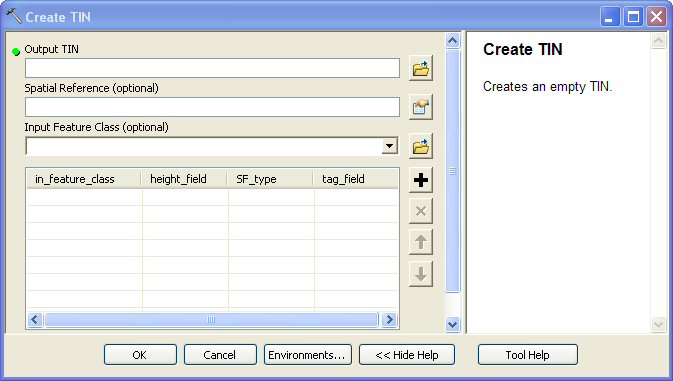Click the table's left scroll arrow
This screenshot has width=673, height=381.
point(35,320)
